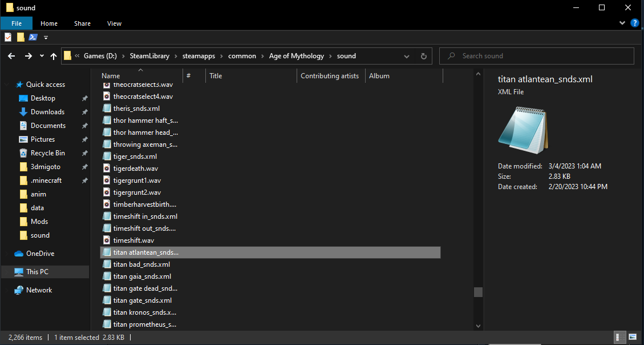Switch to the View ribbon tab

pyautogui.click(x=114, y=23)
